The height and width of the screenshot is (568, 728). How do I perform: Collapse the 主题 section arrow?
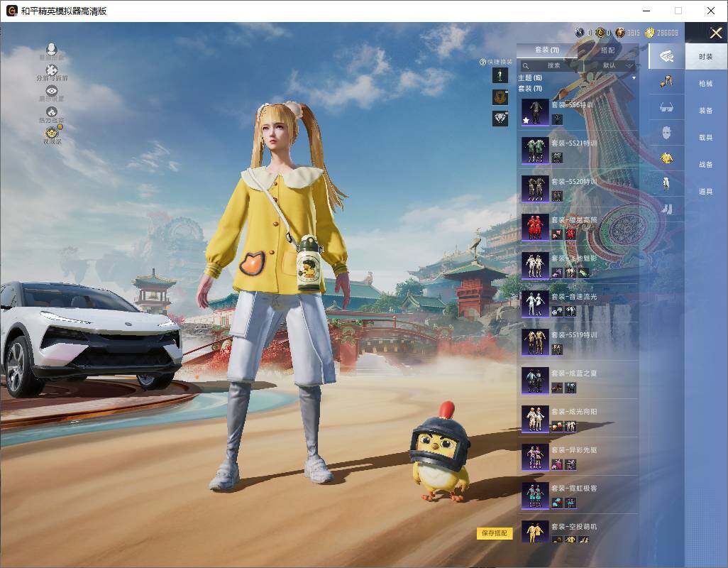pos(634,77)
